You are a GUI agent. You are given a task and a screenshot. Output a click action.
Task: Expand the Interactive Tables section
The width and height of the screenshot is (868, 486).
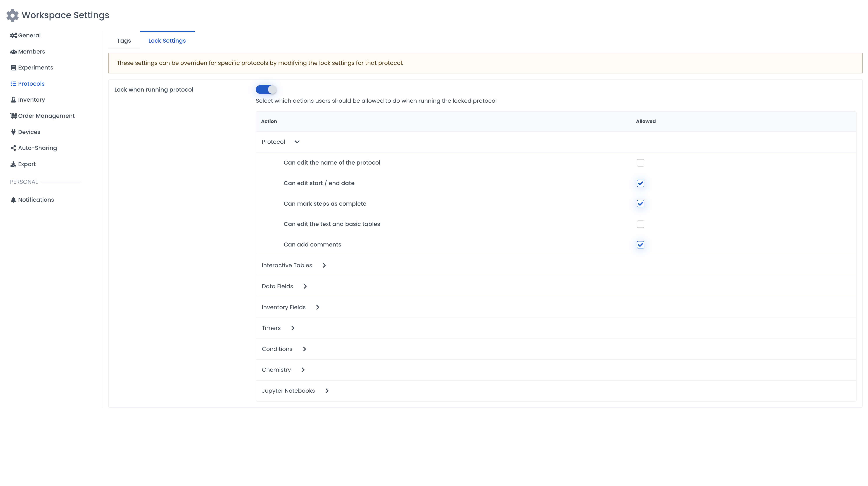(x=324, y=266)
